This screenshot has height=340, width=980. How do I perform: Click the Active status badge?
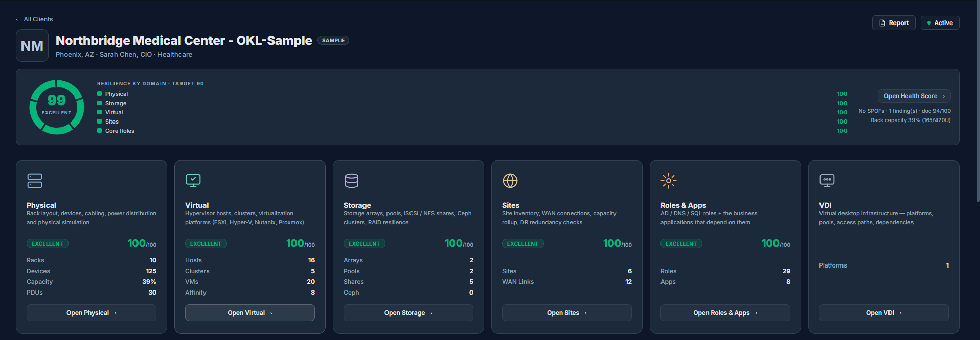[x=940, y=23]
